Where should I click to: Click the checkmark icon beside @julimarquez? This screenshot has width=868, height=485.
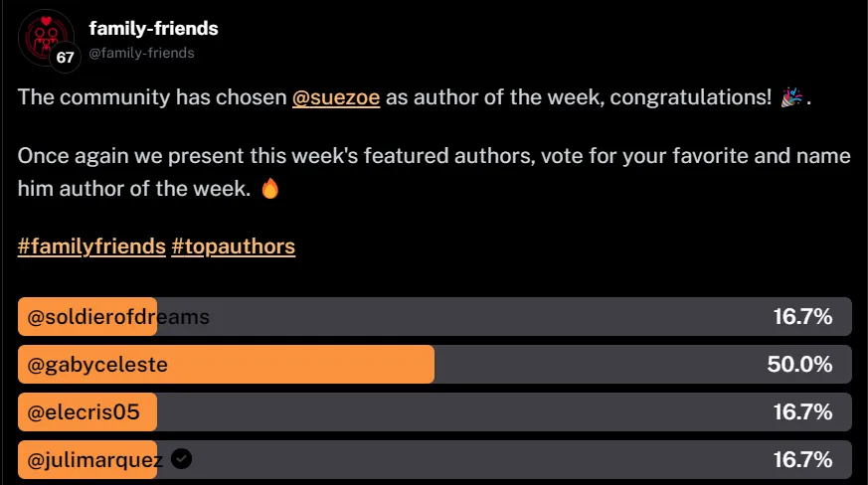tap(181, 459)
